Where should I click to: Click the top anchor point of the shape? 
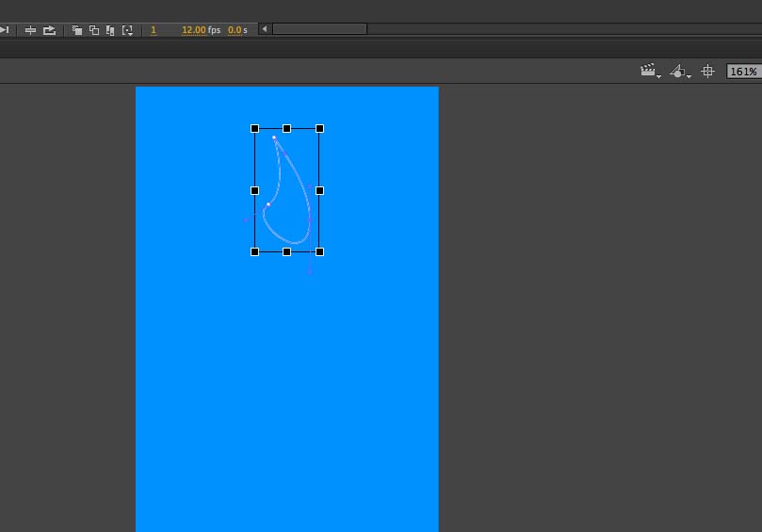[274, 138]
